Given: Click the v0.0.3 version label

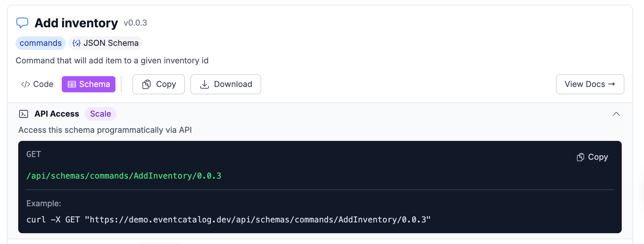Looking at the screenshot, I should pos(135,23).
